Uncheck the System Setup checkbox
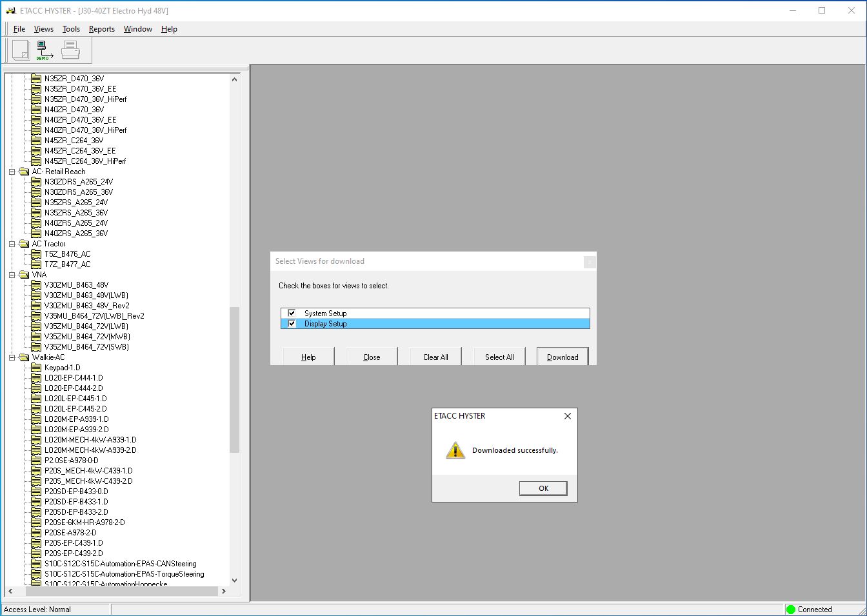Viewport: 867px width, 616px height. [x=292, y=313]
